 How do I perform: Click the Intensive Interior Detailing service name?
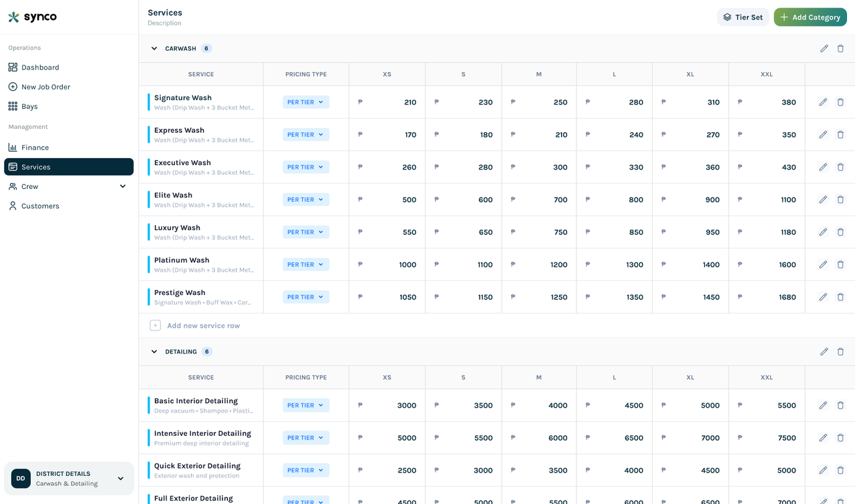(x=202, y=433)
